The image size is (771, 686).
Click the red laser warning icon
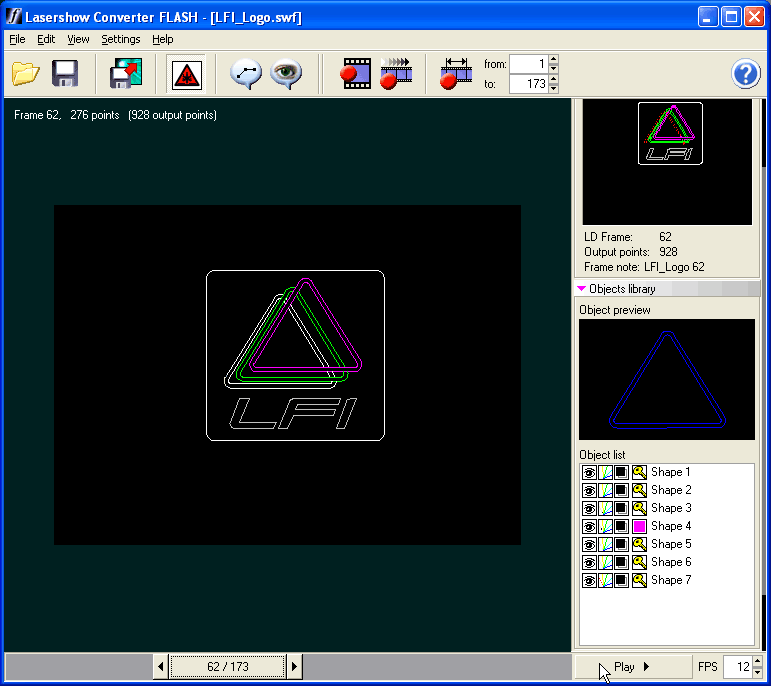click(x=186, y=74)
